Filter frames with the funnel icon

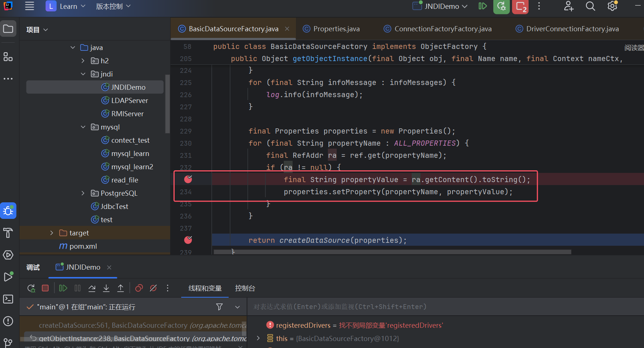coord(219,307)
